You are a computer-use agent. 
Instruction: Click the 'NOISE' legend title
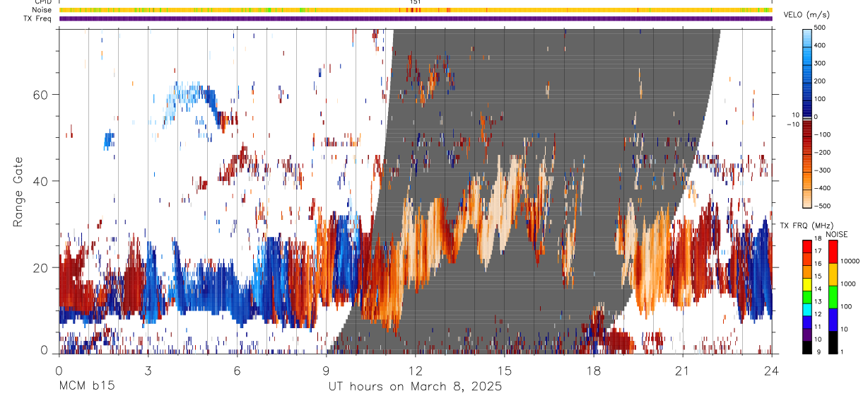tap(836, 234)
